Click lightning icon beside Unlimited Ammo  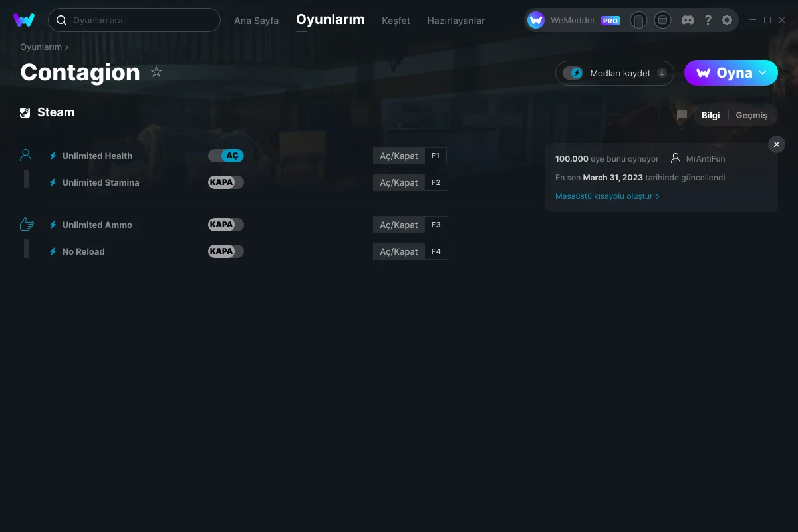53,225
